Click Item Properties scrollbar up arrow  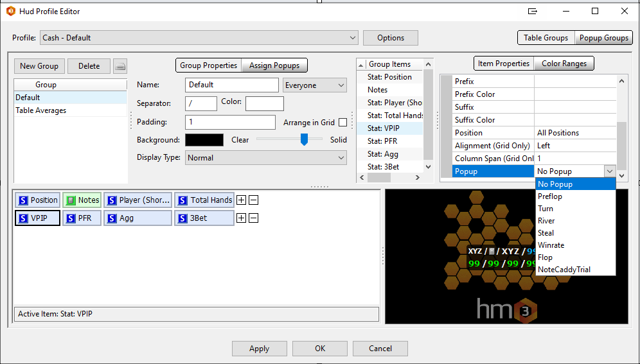(x=621, y=81)
